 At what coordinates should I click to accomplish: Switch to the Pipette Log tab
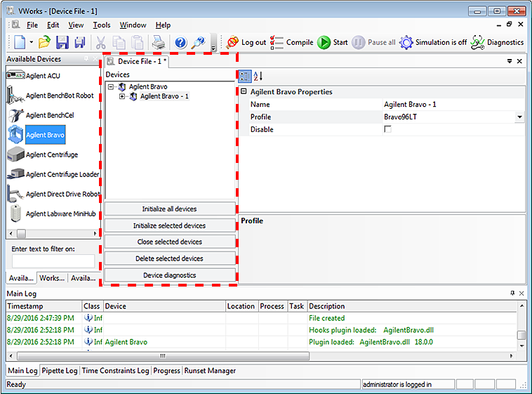click(60, 371)
